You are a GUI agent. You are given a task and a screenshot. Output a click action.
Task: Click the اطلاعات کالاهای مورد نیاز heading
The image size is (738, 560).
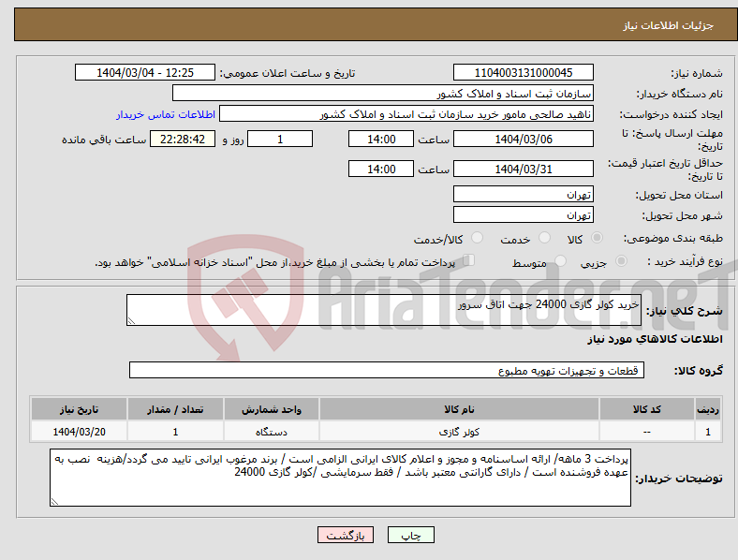[x=655, y=339]
